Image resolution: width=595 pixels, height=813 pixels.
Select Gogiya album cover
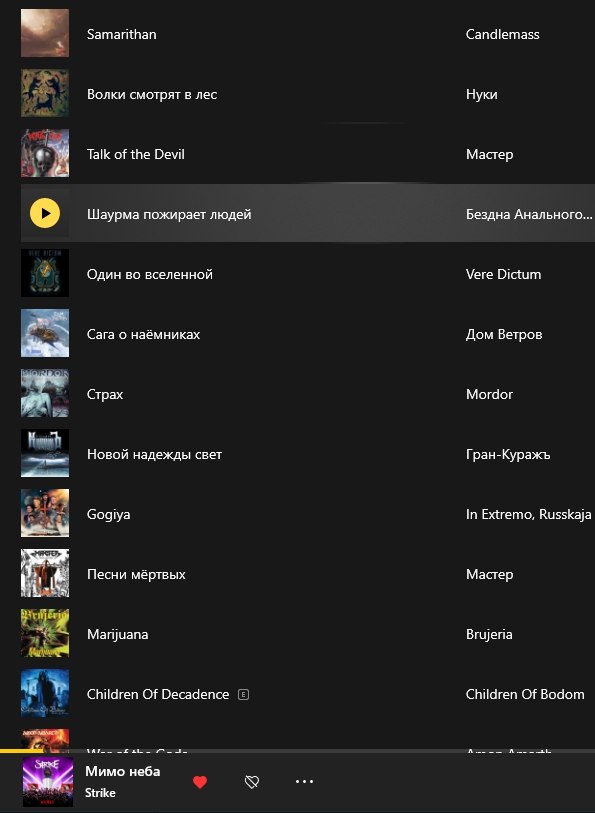click(x=45, y=513)
